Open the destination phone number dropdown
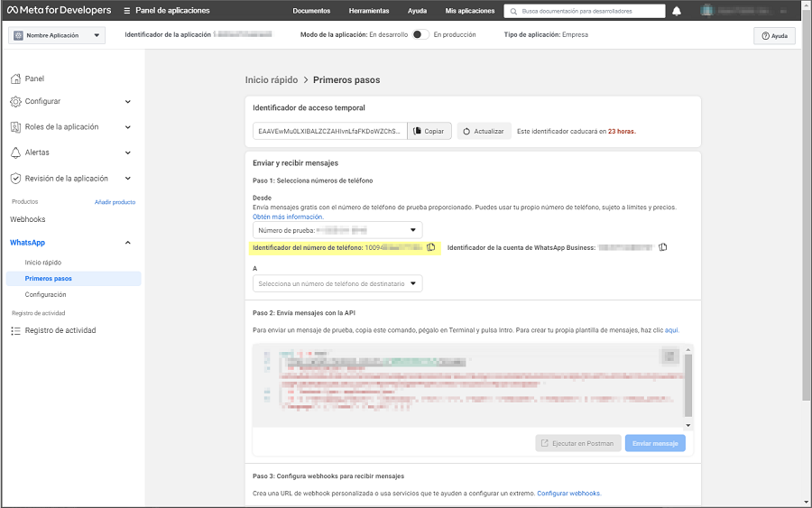Viewport: 812px width, 508px height. click(337, 283)
